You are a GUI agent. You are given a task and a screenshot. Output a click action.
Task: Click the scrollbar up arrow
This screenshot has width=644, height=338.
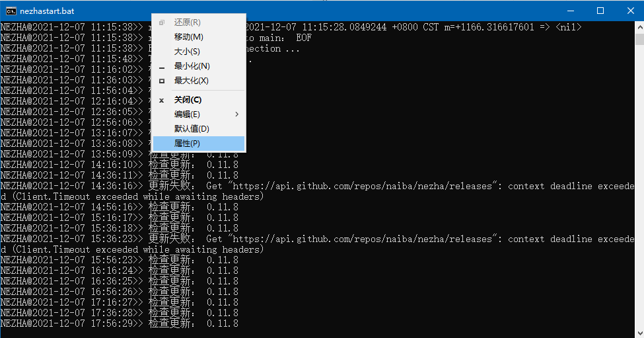coord(639,27)
